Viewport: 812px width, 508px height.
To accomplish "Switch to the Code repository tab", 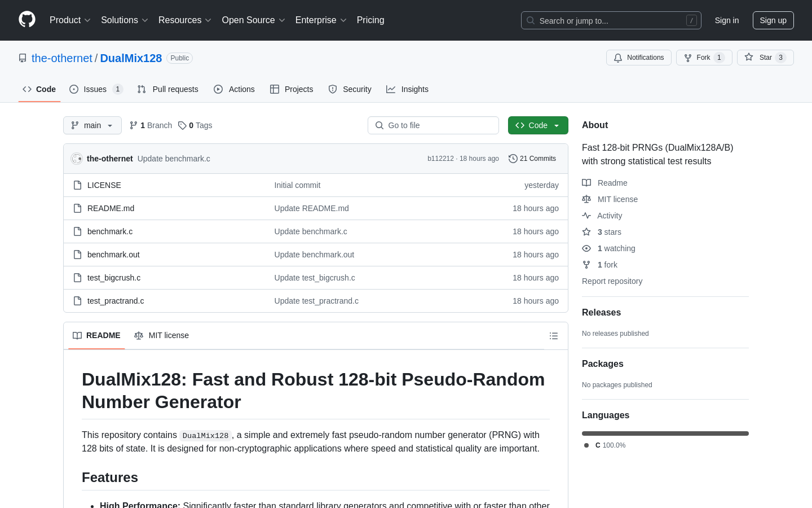I will pos(39,89).
